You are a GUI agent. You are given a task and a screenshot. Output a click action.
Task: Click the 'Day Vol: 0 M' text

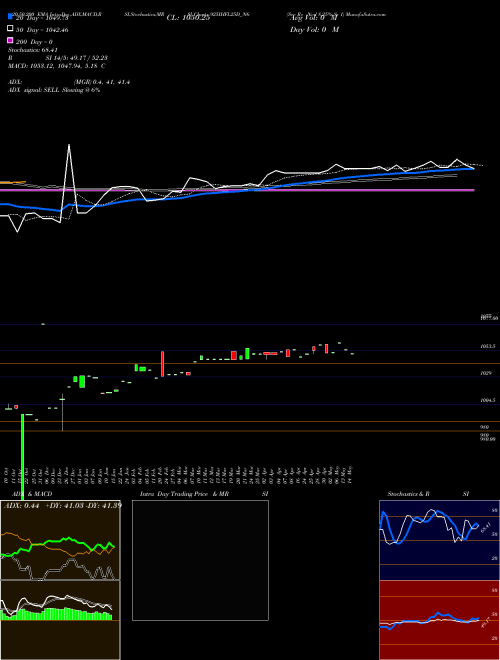coord(314,29)
